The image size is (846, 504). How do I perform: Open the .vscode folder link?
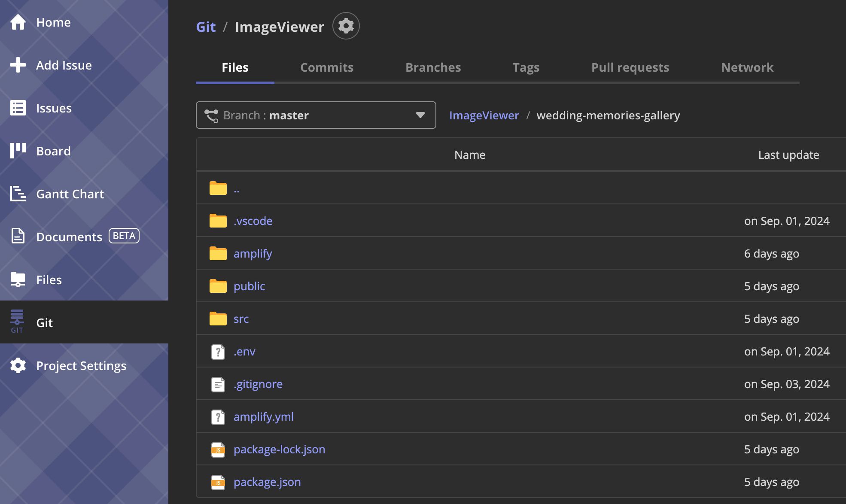click(x=253, y=221)
